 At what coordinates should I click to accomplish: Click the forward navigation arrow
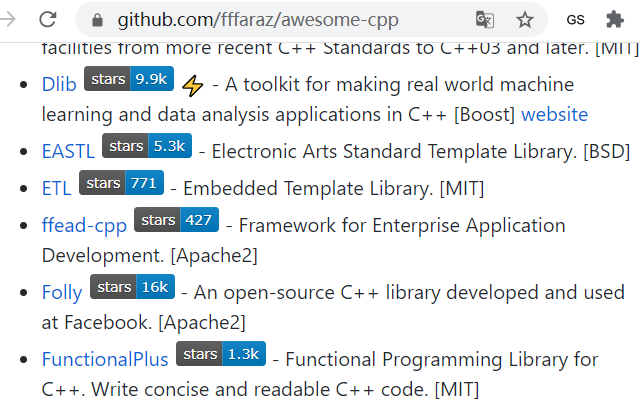[x=7, y=19]
